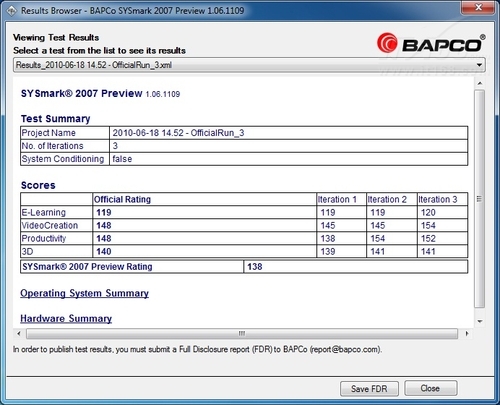The width and height of the screenshot is (500, 405).
Task: Click the BAPCO logo
Action: tap(431, 43)
